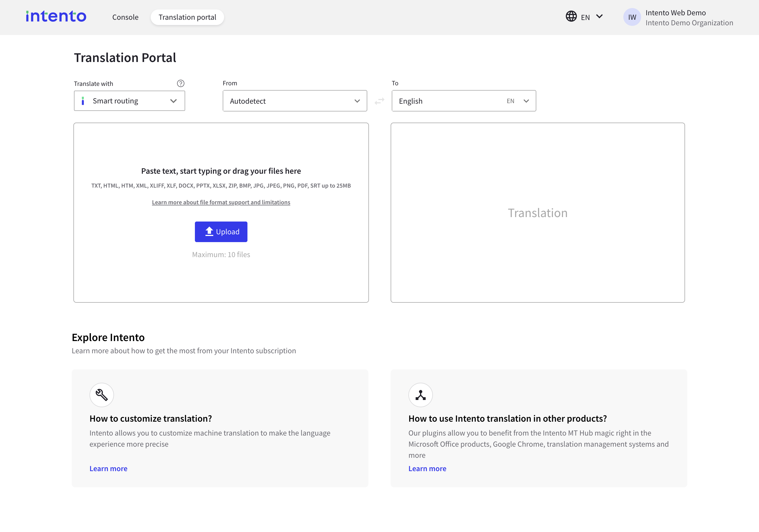759x532 pixels.
Task: Click the source text drop area heading
Action: pyautogui.click(x=221, y=171)
